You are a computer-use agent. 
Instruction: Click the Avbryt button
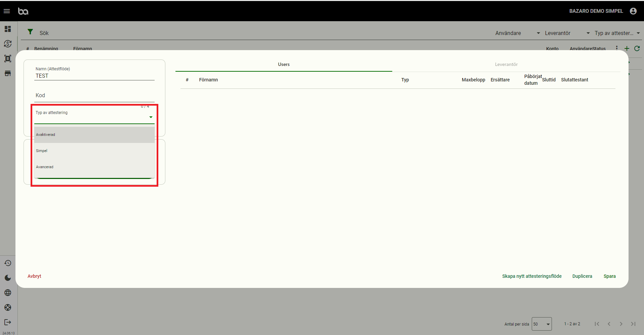coord(34,276)
